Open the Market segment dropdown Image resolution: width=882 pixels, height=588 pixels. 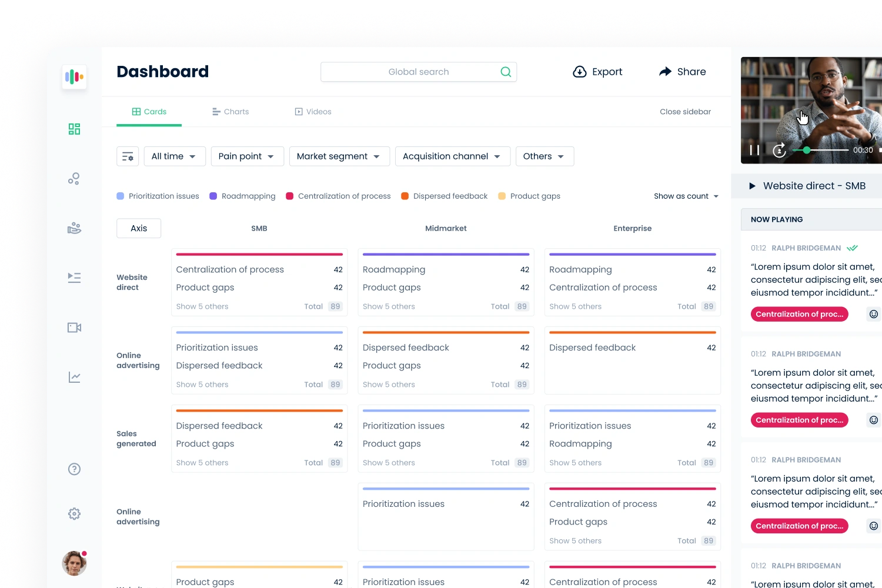coord(339,156)
